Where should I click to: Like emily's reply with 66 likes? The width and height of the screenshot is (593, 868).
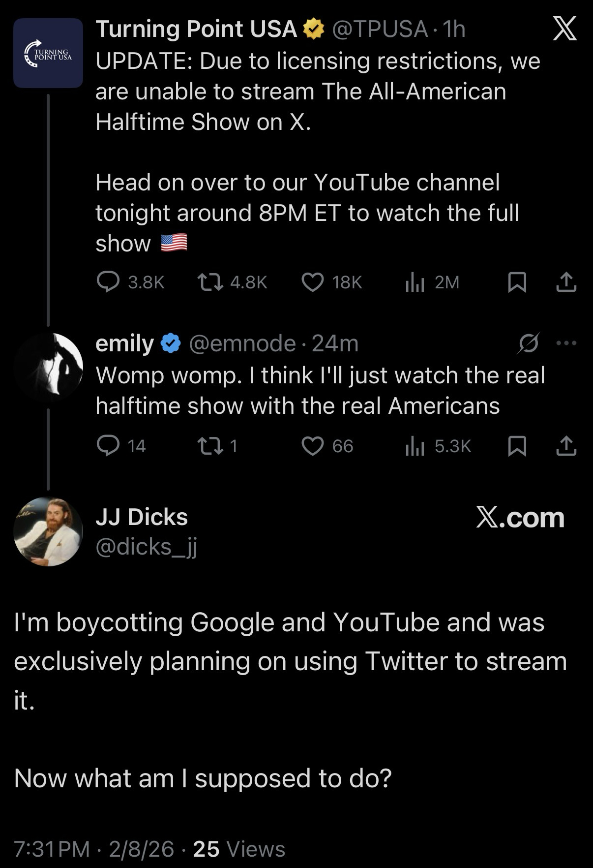(312, 446)
